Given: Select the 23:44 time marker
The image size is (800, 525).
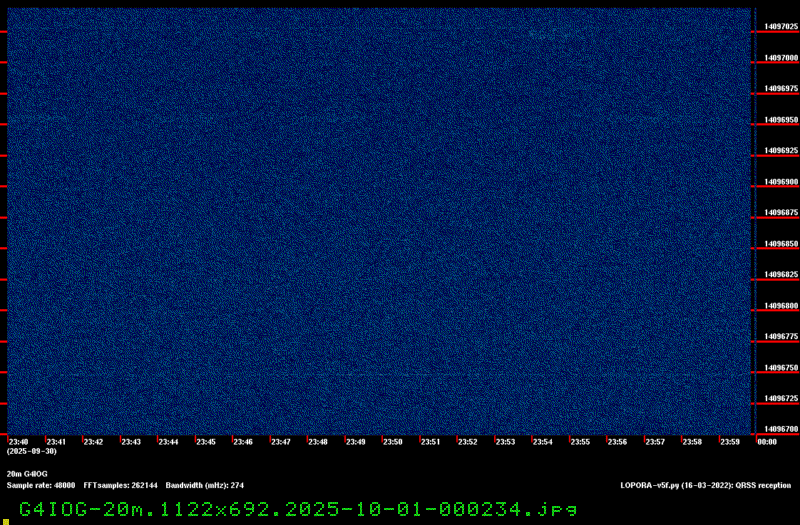Looking at the screenshot, I should point(168,442).
